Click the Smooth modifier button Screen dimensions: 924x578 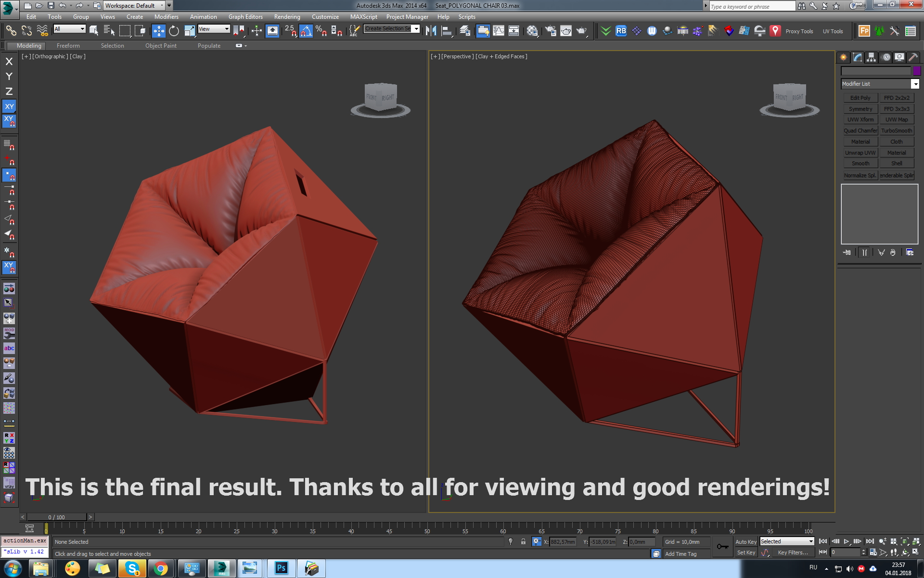(x=860, y=163)
